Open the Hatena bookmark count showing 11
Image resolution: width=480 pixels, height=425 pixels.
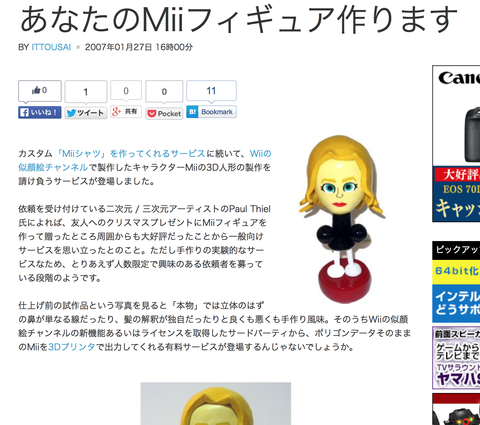point(211,91)
